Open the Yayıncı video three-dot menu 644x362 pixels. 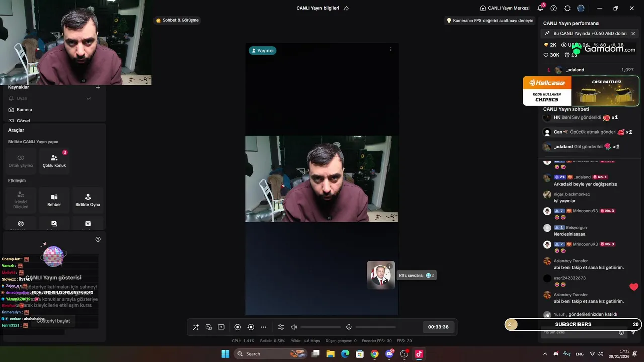pyautogui.click(x=391, y=49)
